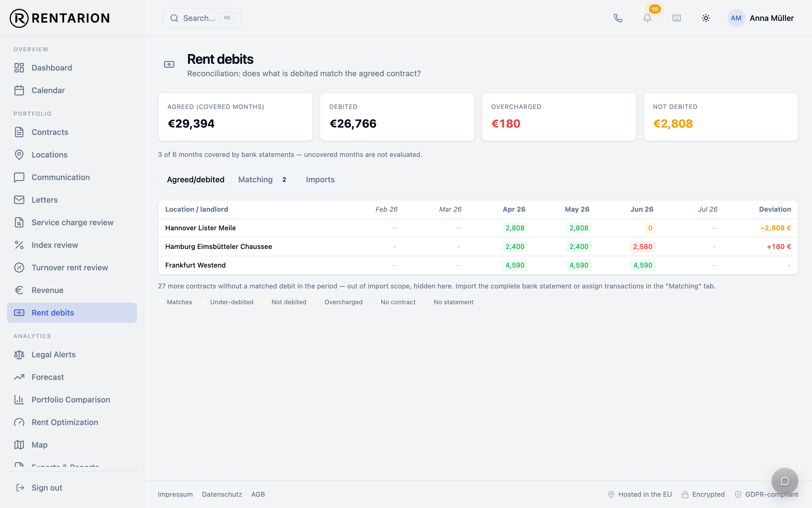Open the Matching tab
The width and height of the screenshot is (812, 508).
point(262,180)
